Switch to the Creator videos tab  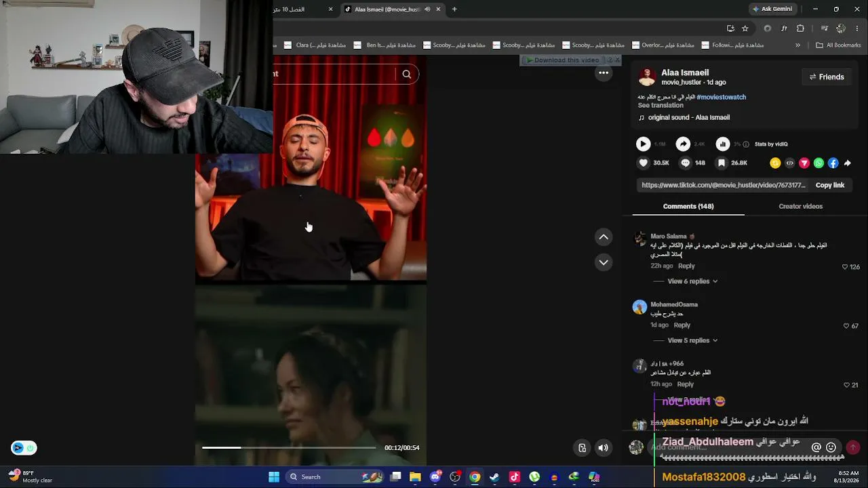click(801, 206)
